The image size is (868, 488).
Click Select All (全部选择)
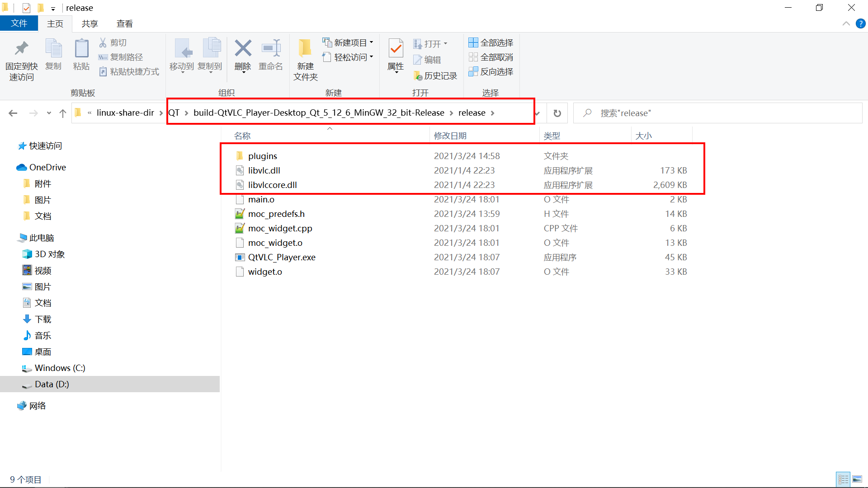491,42
